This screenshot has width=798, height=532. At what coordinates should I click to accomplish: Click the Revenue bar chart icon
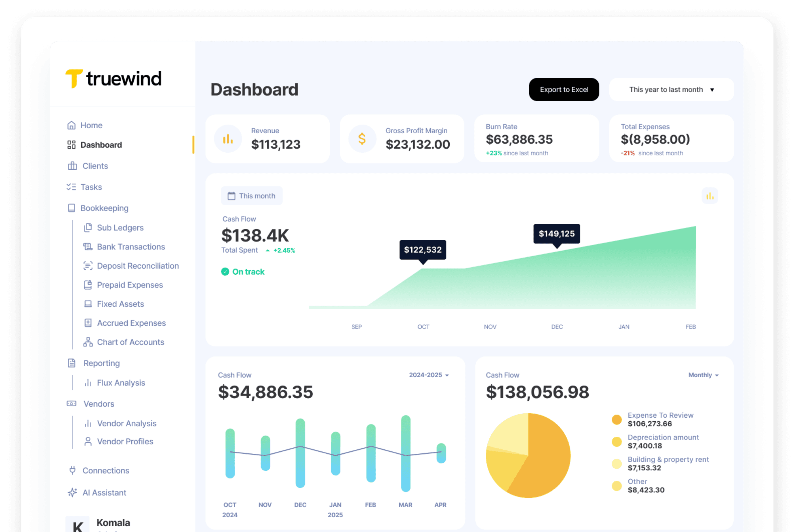(228, 139)
